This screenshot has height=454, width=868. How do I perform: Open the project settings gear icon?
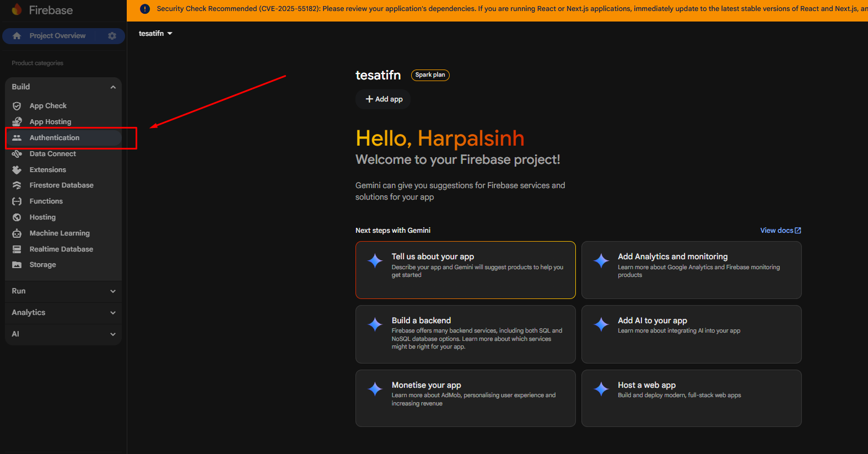click(x=112, y=36)
